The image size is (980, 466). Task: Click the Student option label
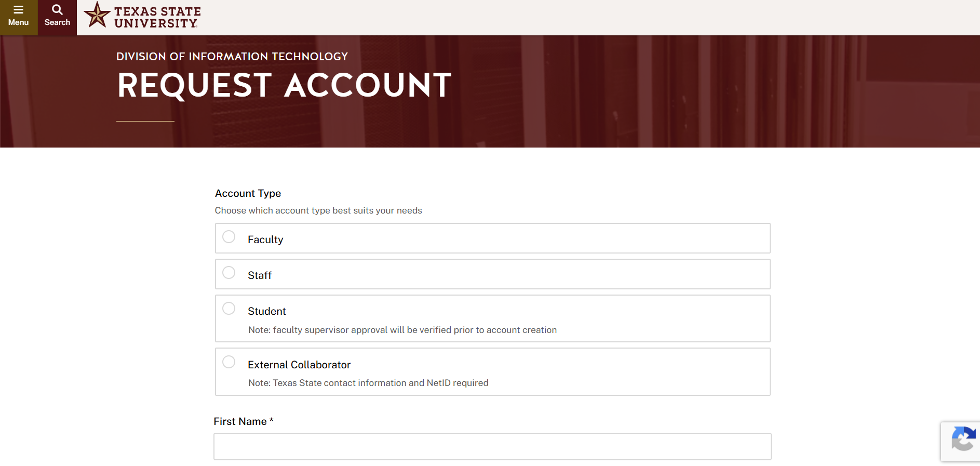coord(267,311)
